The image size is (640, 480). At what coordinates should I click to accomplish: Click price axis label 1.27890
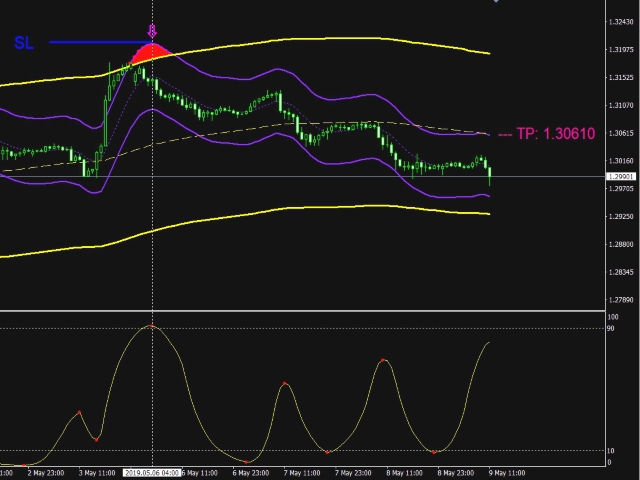[621, 300]
